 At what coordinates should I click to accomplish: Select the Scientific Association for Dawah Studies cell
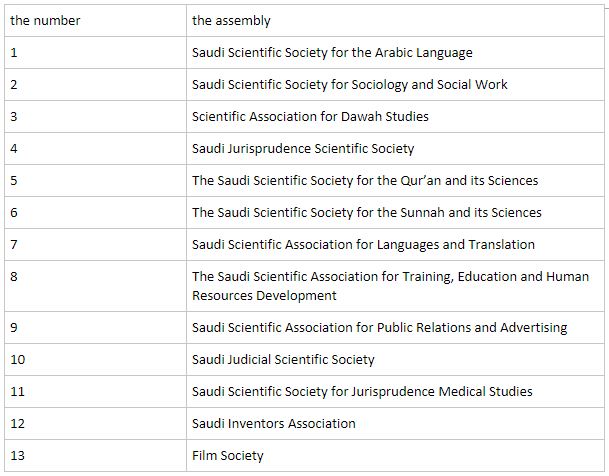(x=310, y=116)
